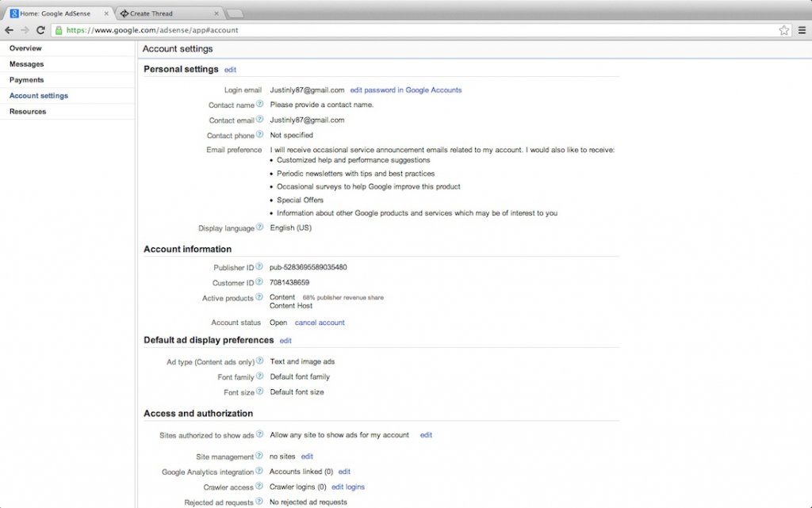Click the 'Default font size' value

click(297, 392)
